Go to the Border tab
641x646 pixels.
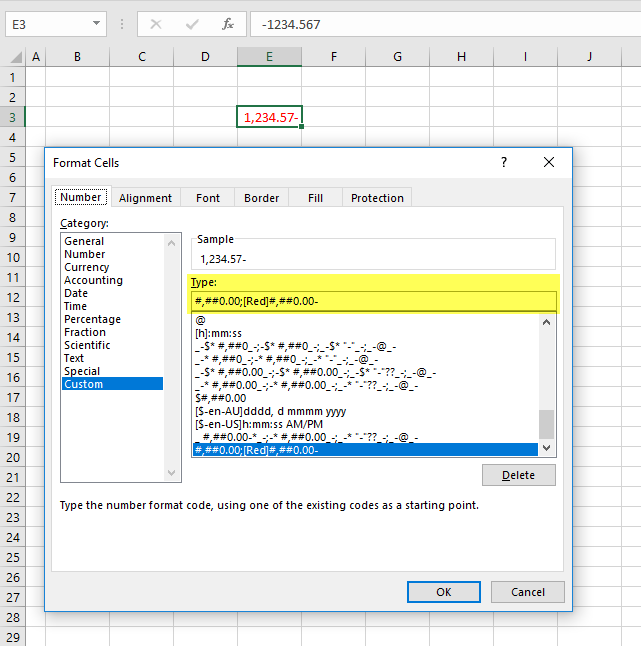click(x=262, y=198)
